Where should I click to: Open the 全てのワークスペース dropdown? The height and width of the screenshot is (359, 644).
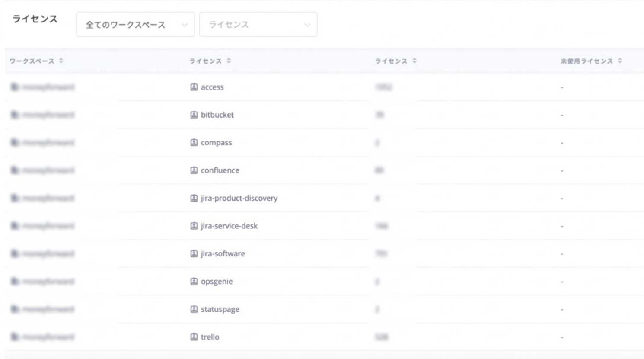tap(135, 25)
